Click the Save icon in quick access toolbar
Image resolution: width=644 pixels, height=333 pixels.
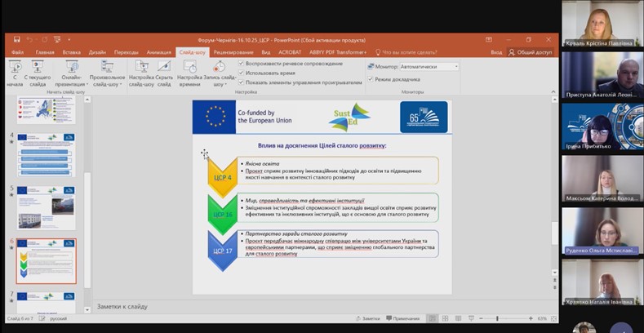(x=17, y=39)
